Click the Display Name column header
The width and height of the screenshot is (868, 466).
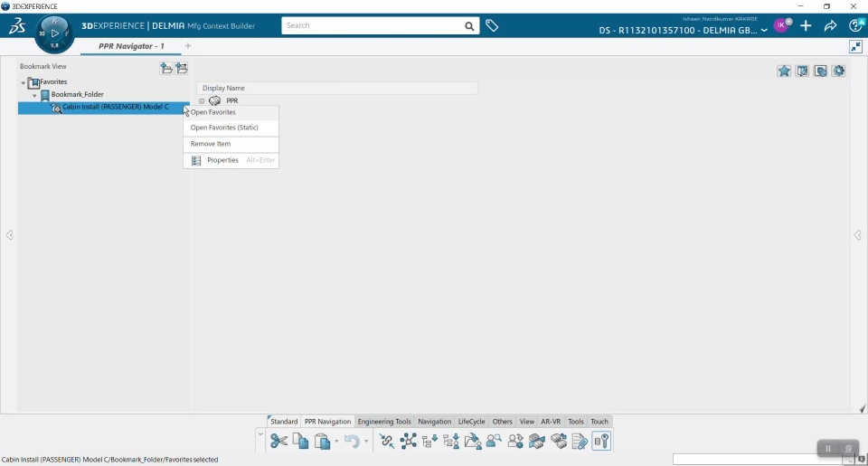click(337, 88)
